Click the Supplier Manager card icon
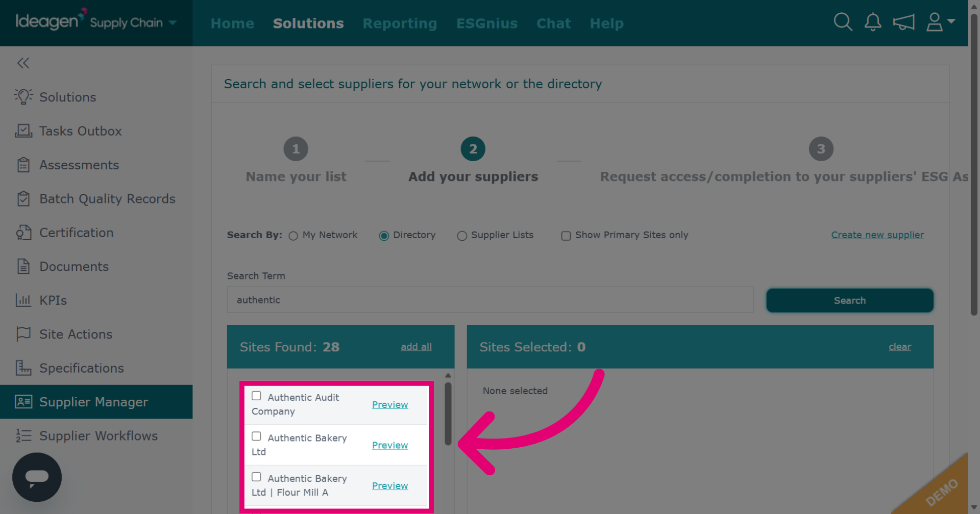The width and height of the screenshot is (980, 514). (x=23, y=402)
